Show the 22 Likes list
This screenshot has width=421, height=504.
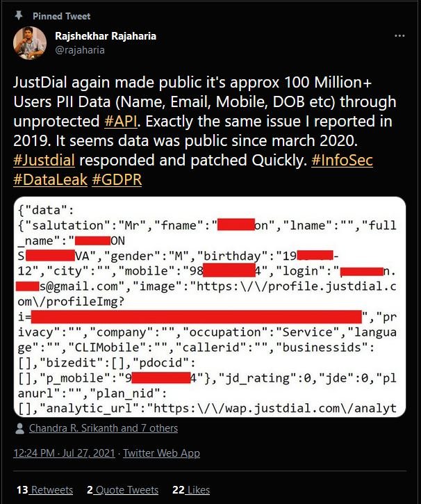point(191,490)
